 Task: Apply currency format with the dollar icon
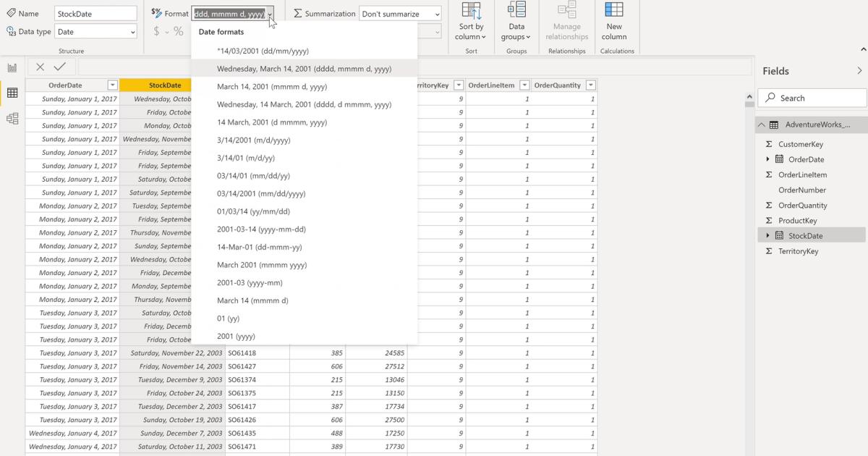pyautogui.click(x=156, y=31)
